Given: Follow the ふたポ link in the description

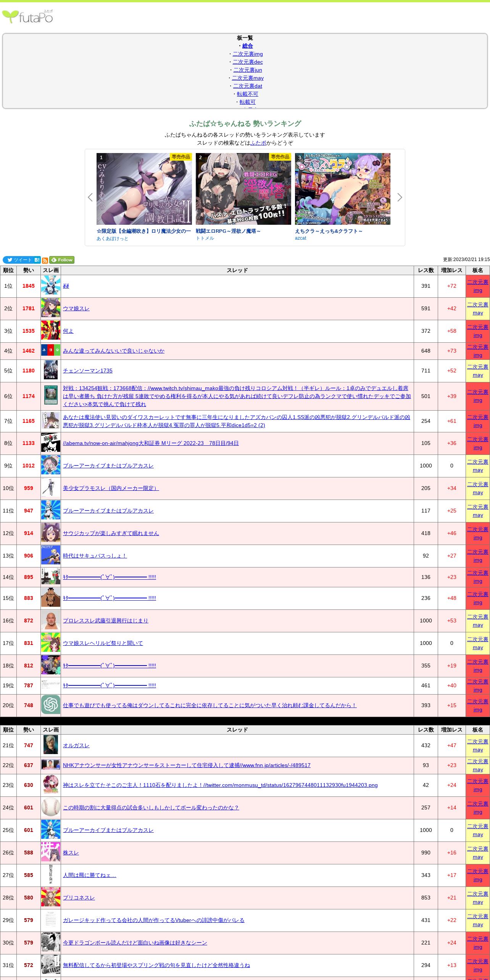Looking at the screenshot, I should tap(258, 143).
